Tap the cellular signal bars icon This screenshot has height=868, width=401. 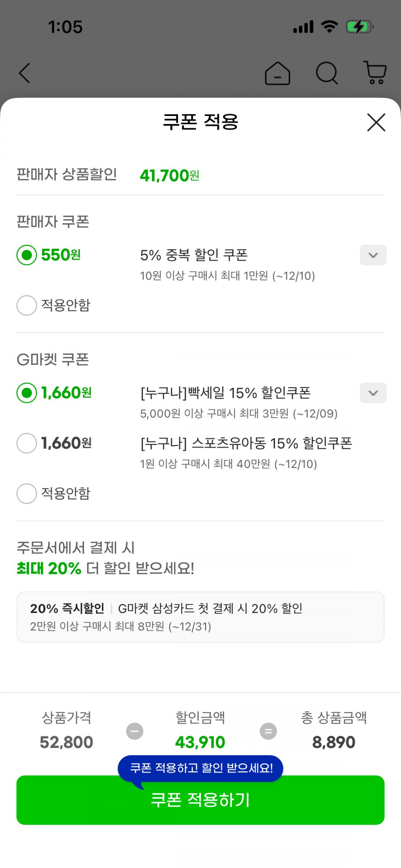coord(303,27)
